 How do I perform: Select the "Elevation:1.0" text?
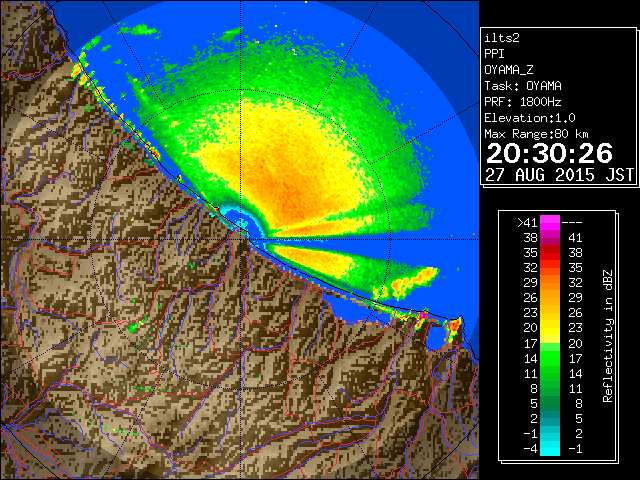click(530, 118)
